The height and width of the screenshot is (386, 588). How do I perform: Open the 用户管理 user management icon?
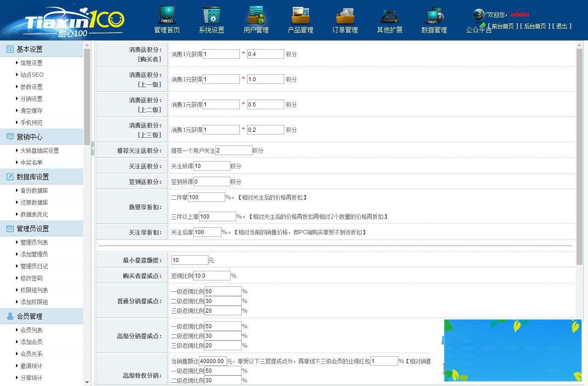(255, 19)
